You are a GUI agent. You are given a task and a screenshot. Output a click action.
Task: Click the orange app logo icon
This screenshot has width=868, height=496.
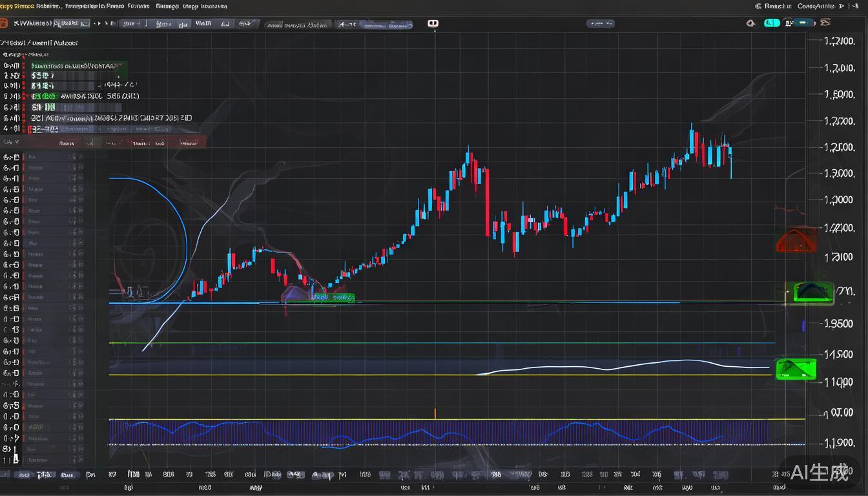click(3, 23)
